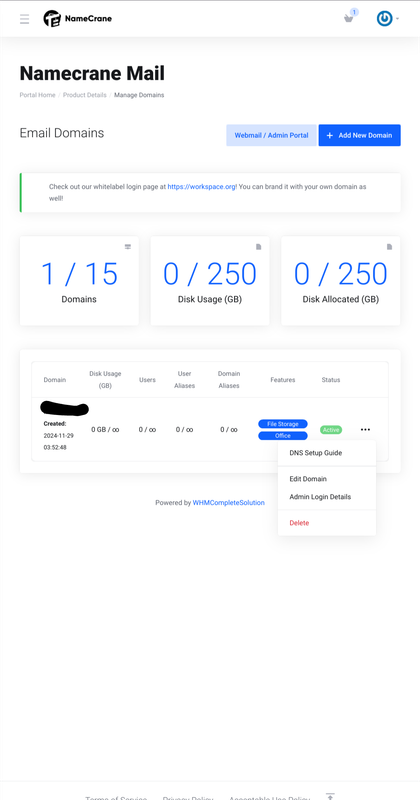
Task: Click the NameCrane logo
Action: [78, 19]
